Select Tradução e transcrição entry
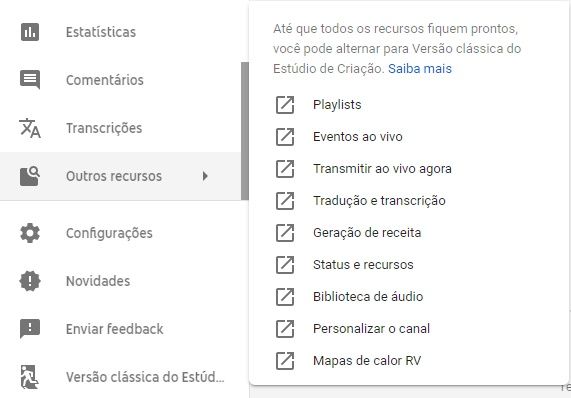The width and height of the screenshot is (571, 398). coord(379,201)
